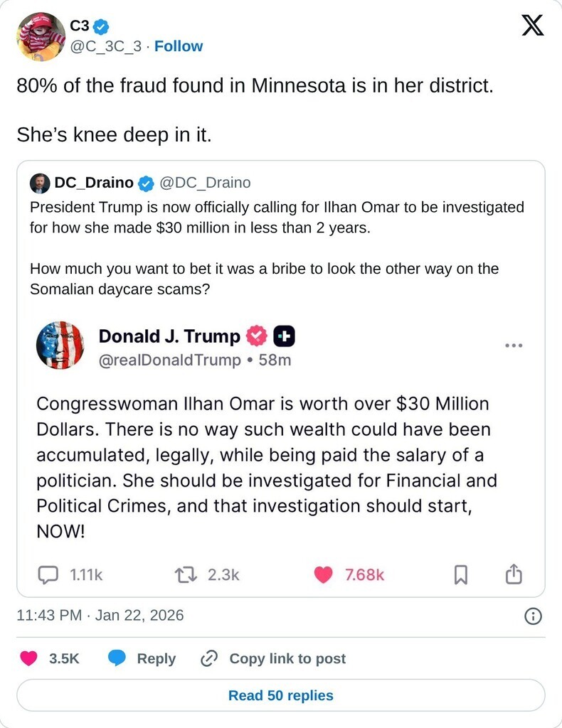Open Read 50 replies
This screenshot has width=562, height=728.
pyautogui.click(x=281, y=695)
